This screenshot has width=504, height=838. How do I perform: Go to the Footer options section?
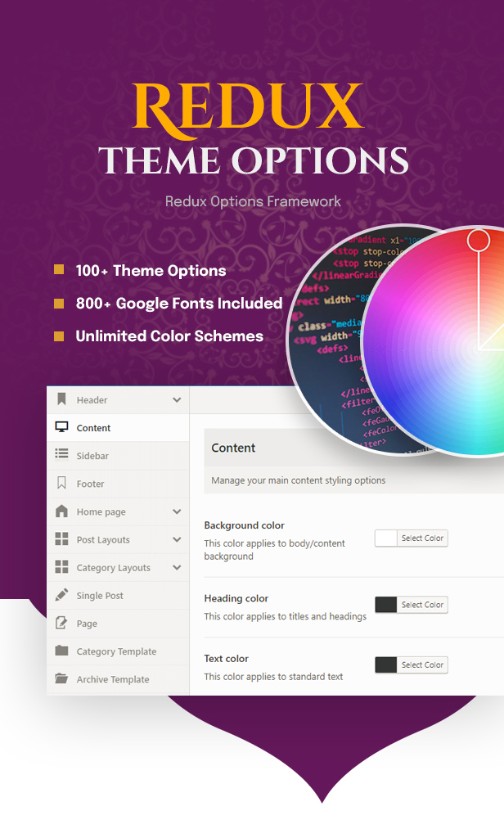118,484
